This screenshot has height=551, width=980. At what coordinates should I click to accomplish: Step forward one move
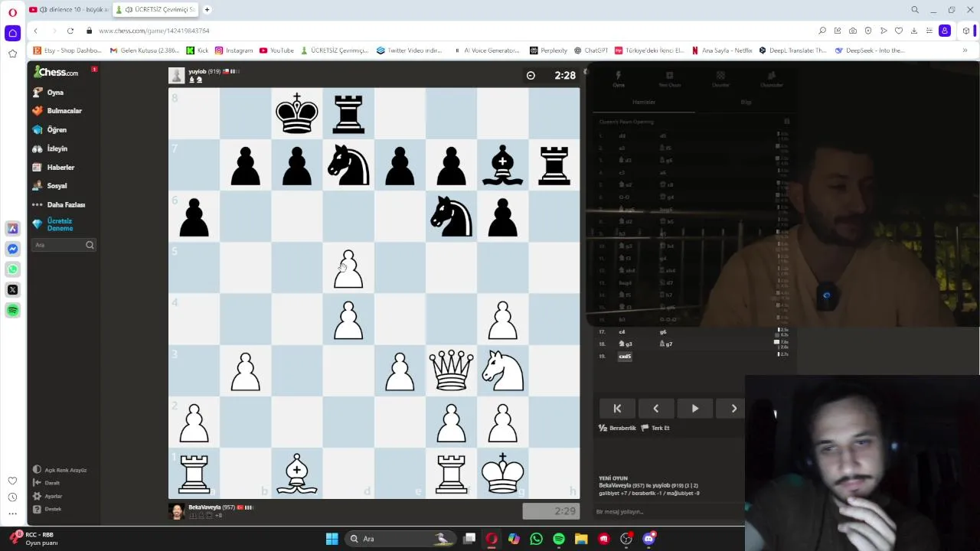[x=733, y=409]
